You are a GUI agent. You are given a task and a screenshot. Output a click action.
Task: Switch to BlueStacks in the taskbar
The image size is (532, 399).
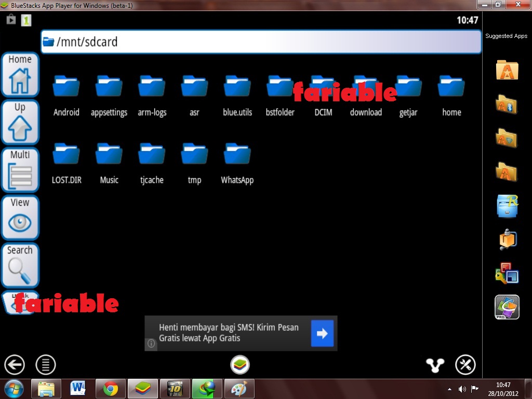tap(142, 389)
